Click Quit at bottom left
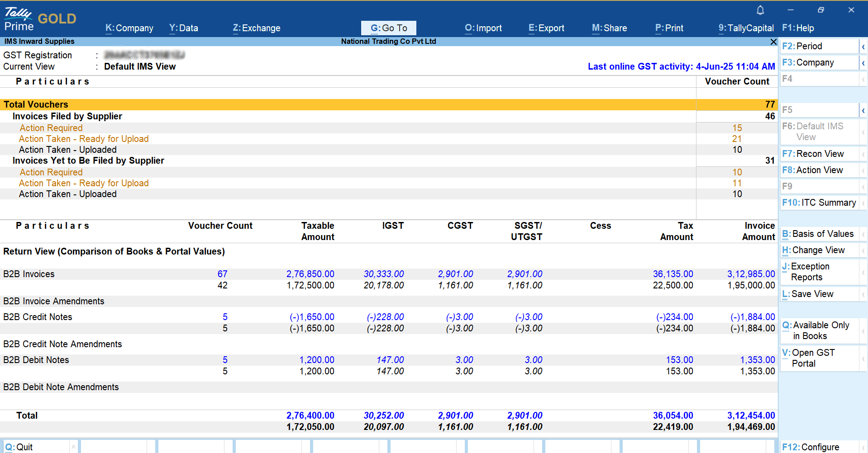This screenshot has width=868, height=453. (x=19, y=447)
